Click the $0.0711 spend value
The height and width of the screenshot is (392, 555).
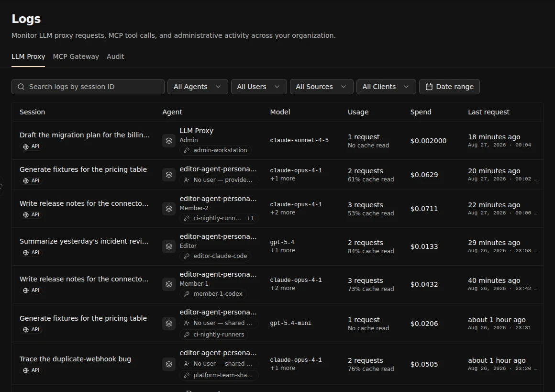tap(424, 209)
